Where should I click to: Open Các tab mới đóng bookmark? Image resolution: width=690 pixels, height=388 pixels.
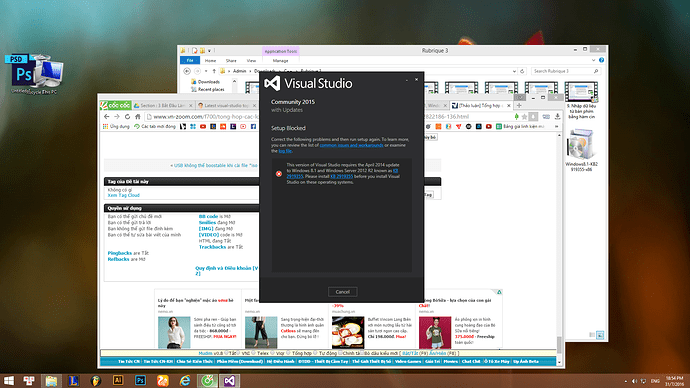(155, 127)
